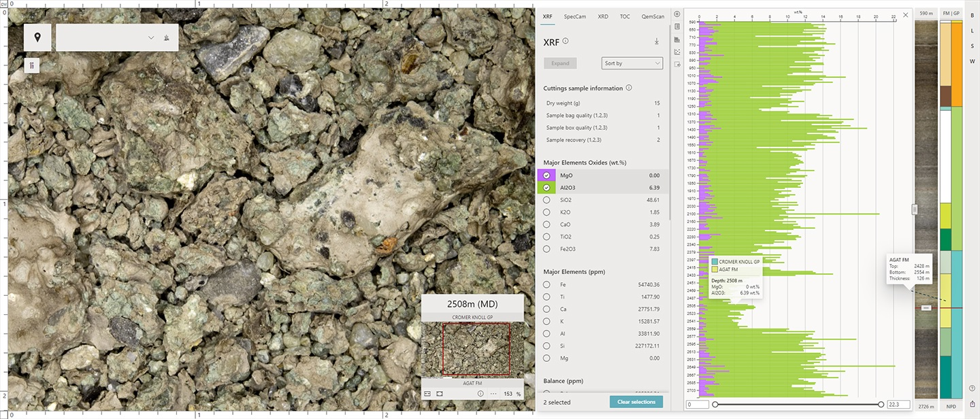Click the fullscreen icon in the minimap toolbar
The height and width of the screenshot is (419, 980).
[439, 393]
